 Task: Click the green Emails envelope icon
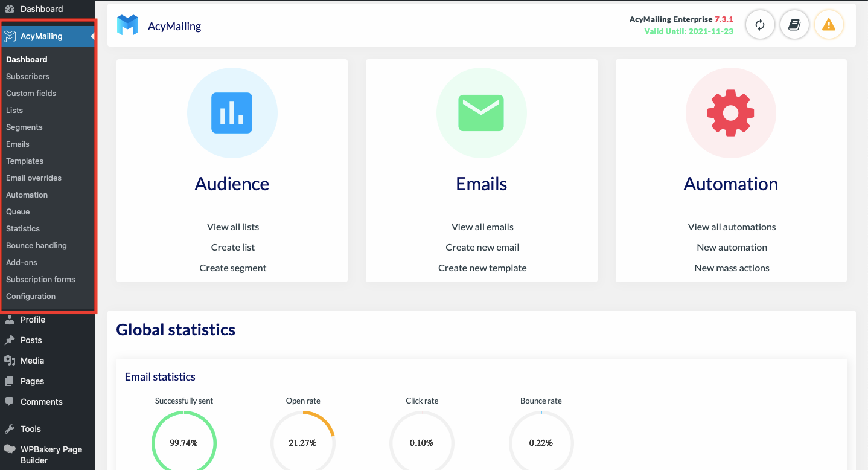(481, 113)
